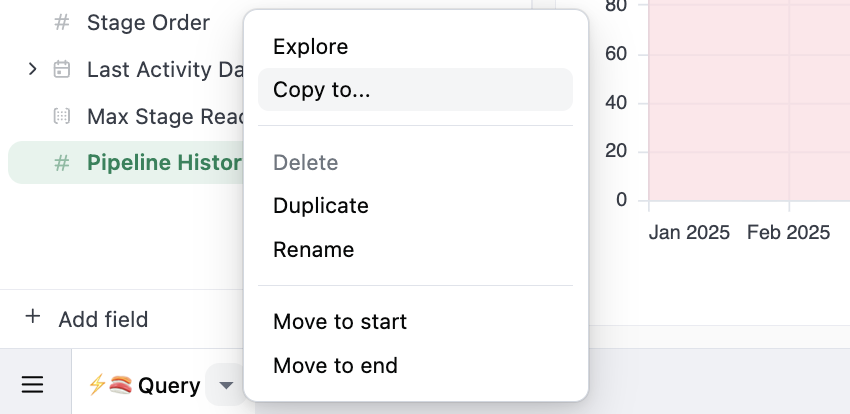The height and width of the screenshot is (414, 850).
Task: Open the hamburger menu in the bottom bar
Action: pos(33,385)
